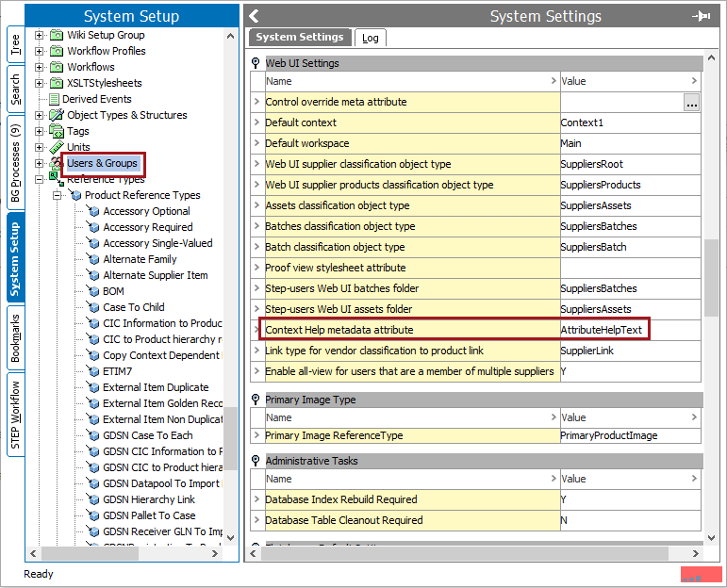727x588 pixels.
Task: Click the BOM reference type cube icon
Action: 93,291
